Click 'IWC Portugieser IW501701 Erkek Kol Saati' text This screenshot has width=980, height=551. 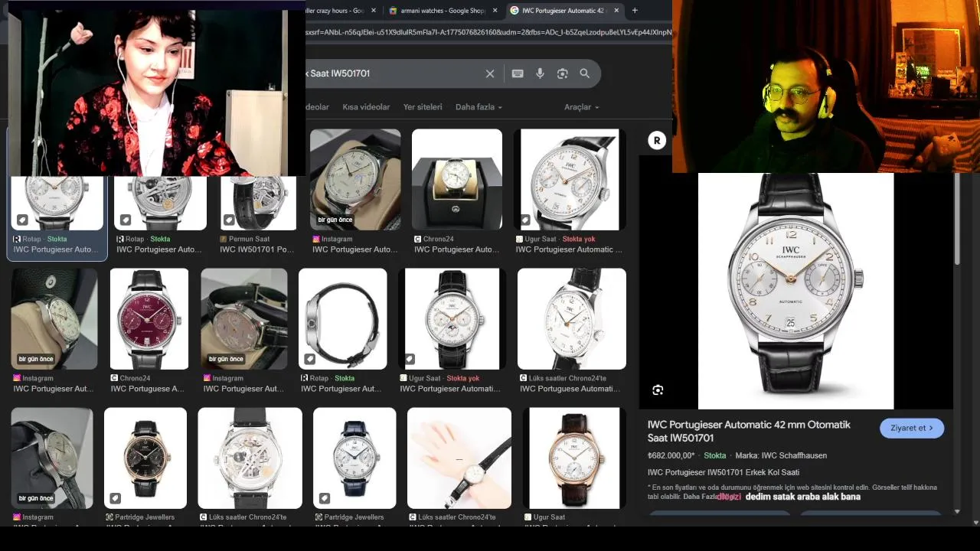[x=724, y=472]
